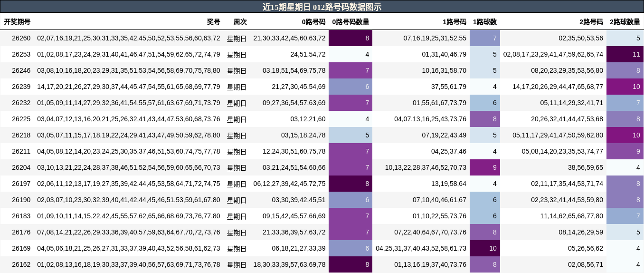Select the 0路号码数量 column header
644x273 pixels.
pyautogui.click(x=350, y=22)
